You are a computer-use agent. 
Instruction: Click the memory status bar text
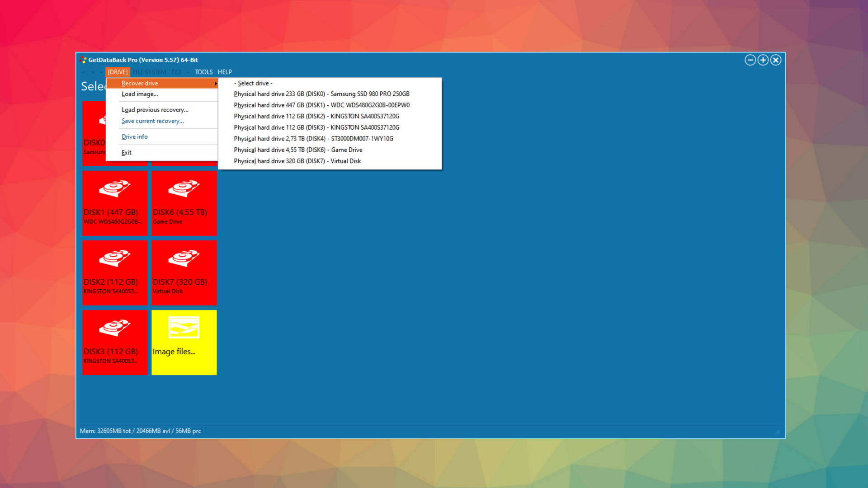(140, 431)
